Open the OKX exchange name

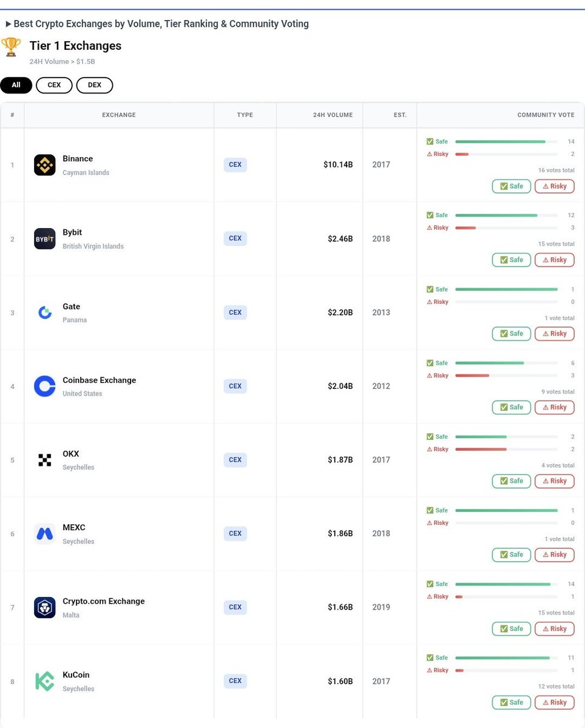coord(70,454)
